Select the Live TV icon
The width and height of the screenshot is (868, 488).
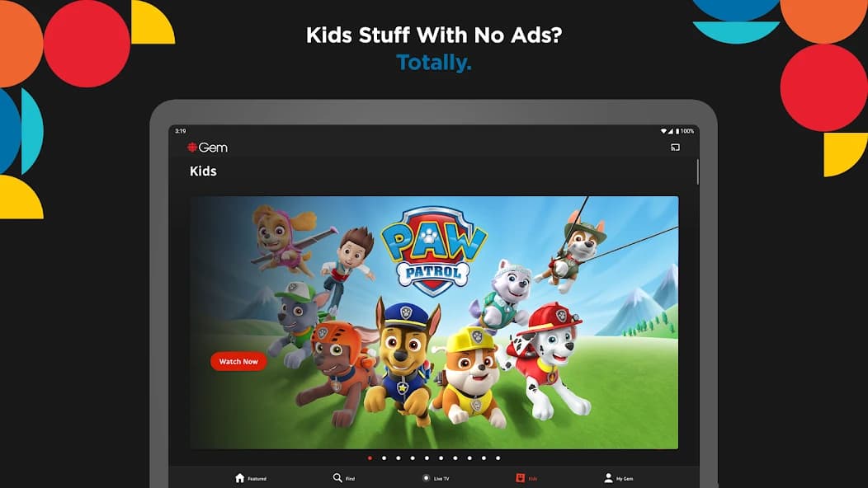click(x=426, y=478)
